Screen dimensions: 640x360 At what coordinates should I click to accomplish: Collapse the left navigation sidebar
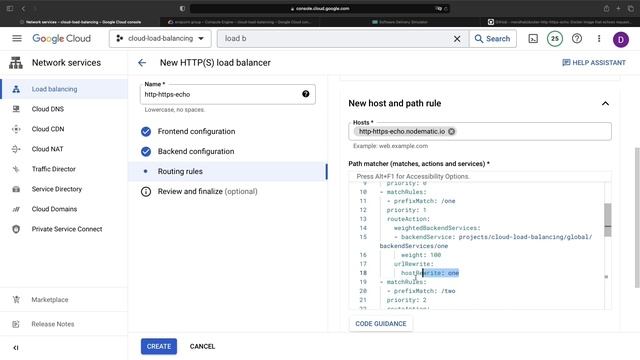(x=16, y=348)
